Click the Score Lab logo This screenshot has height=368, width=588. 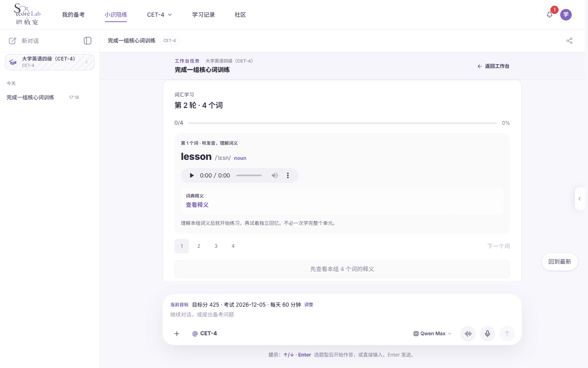pos(27,14)
